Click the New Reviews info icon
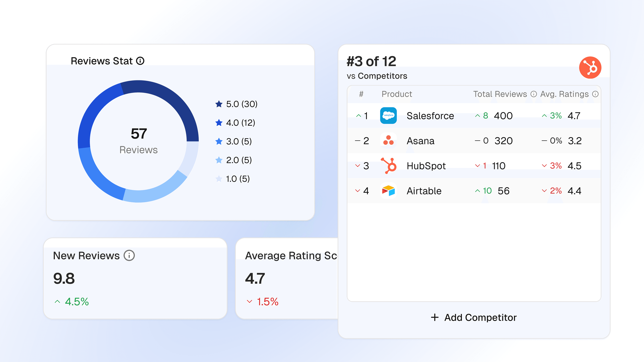Viewport: 644px width, 362px height. click(129, 256)
